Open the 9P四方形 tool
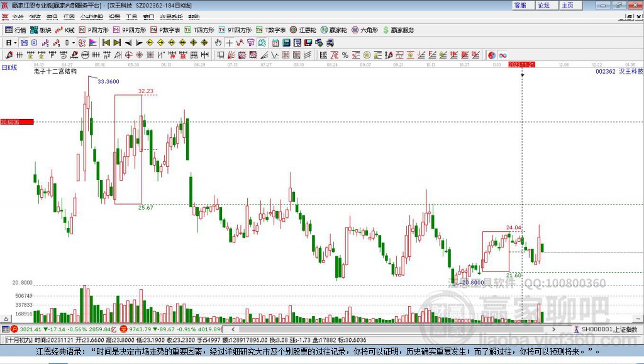The height and width of the screenshot is (364, 644). pyautogui.click(x=129, y=30)
